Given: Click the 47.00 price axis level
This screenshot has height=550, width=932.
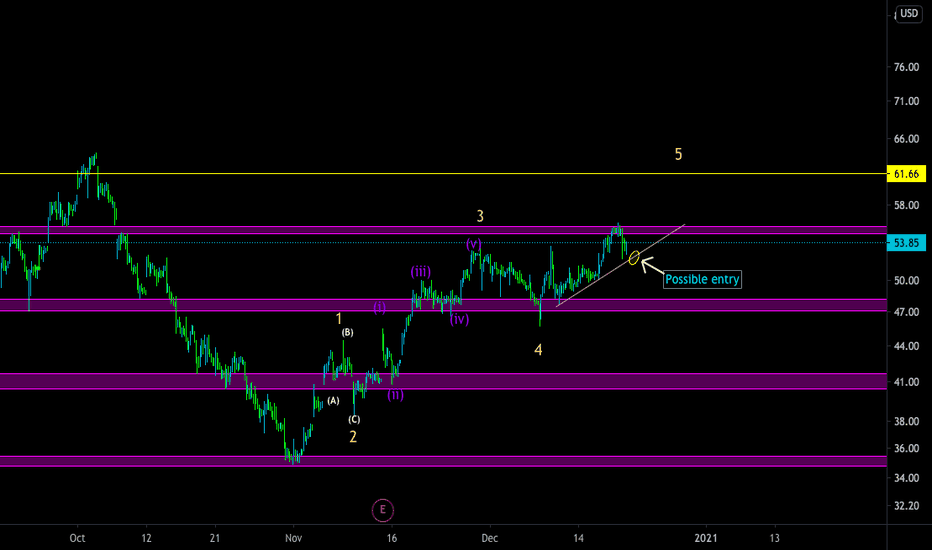Looking at the screenshot, I should [x=906, y=312].
